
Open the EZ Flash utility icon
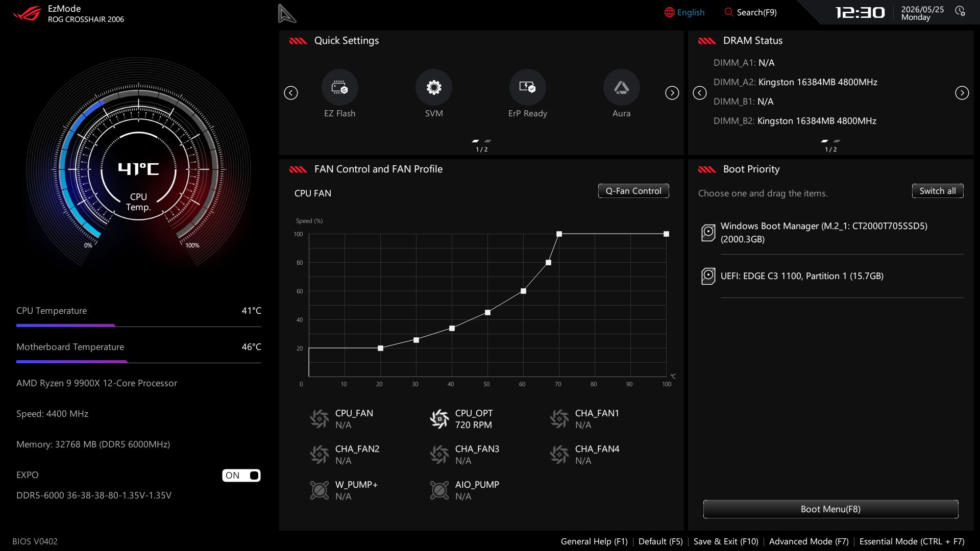[x=339, y=87]
